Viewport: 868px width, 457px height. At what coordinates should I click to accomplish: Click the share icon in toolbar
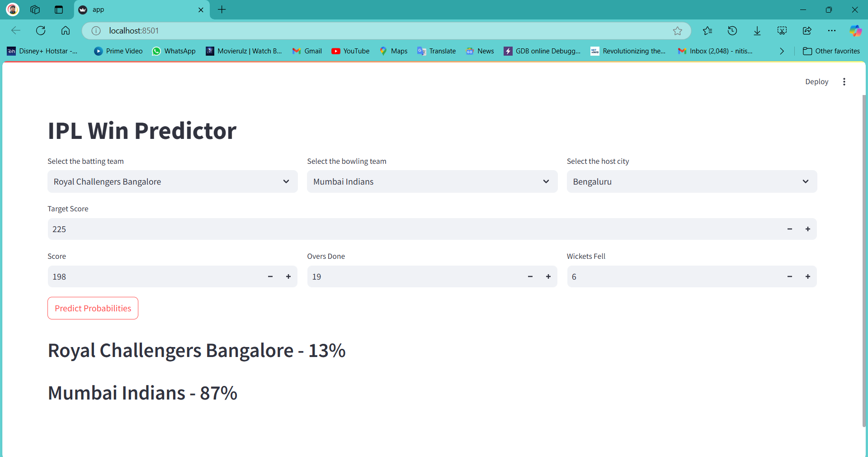point(807,31)
